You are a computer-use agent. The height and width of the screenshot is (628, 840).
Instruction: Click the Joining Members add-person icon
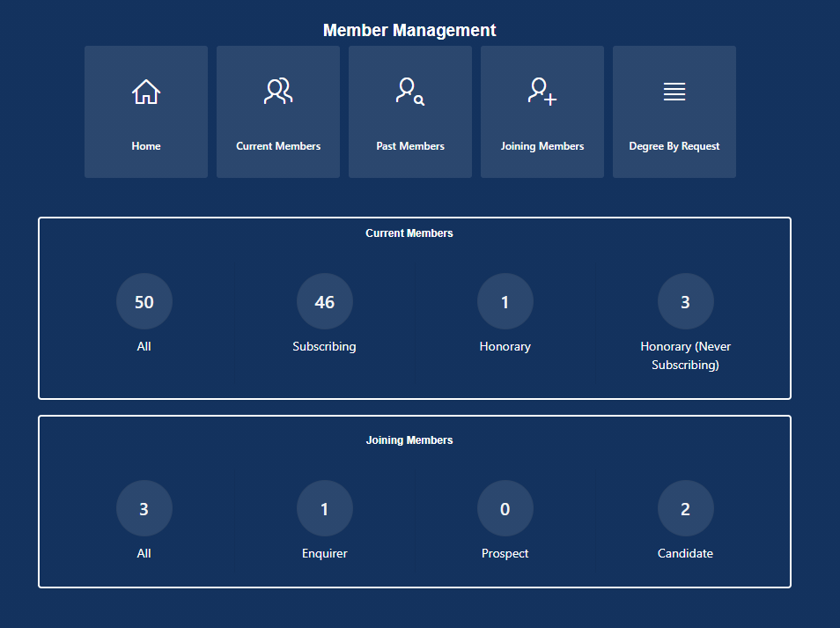pyautogui.click(x=542, y=92)
